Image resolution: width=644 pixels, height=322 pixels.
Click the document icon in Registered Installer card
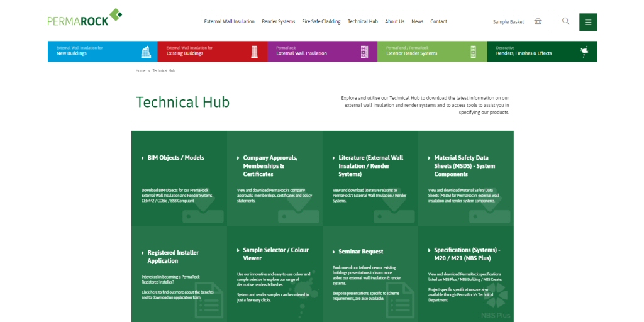(209, 301)
